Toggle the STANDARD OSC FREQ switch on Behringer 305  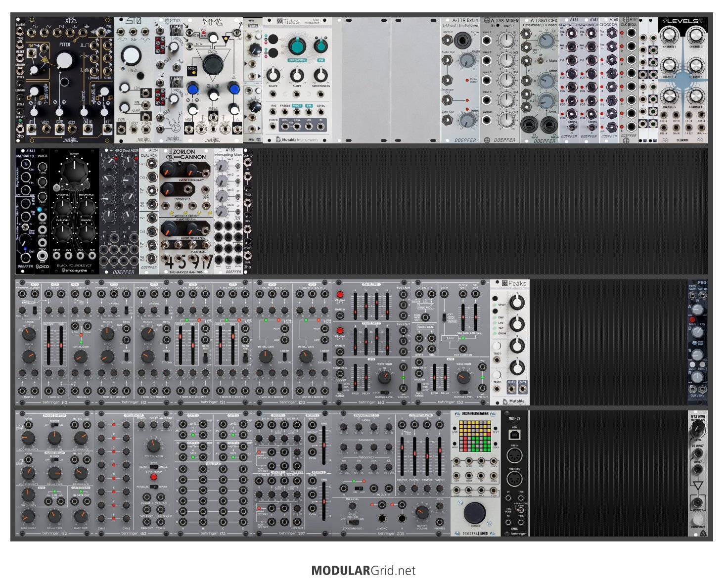click(353, 522)
